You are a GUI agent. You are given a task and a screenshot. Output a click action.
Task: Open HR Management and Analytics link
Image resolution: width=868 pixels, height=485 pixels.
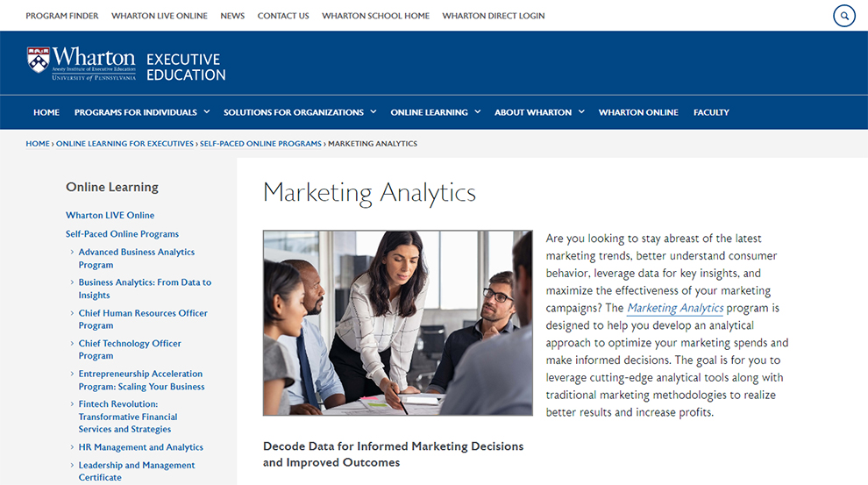pos(140,446)
